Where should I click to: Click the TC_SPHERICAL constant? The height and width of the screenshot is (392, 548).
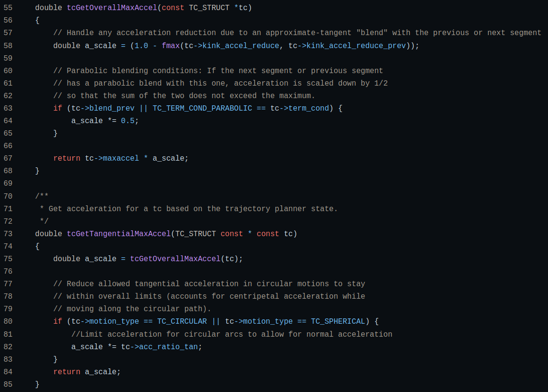(338, 321)
